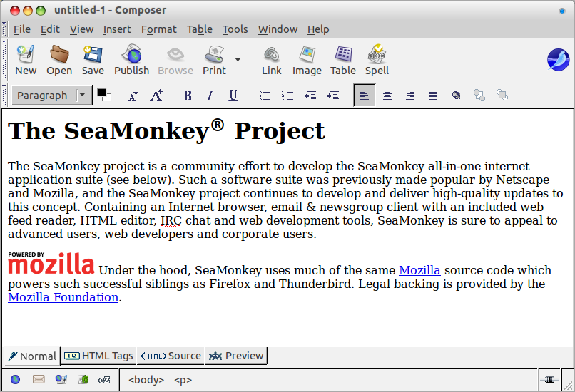Viewport: 575px width, 392px height.
Task: Choose the black text foreground color swatch
Action: [101, 93]
